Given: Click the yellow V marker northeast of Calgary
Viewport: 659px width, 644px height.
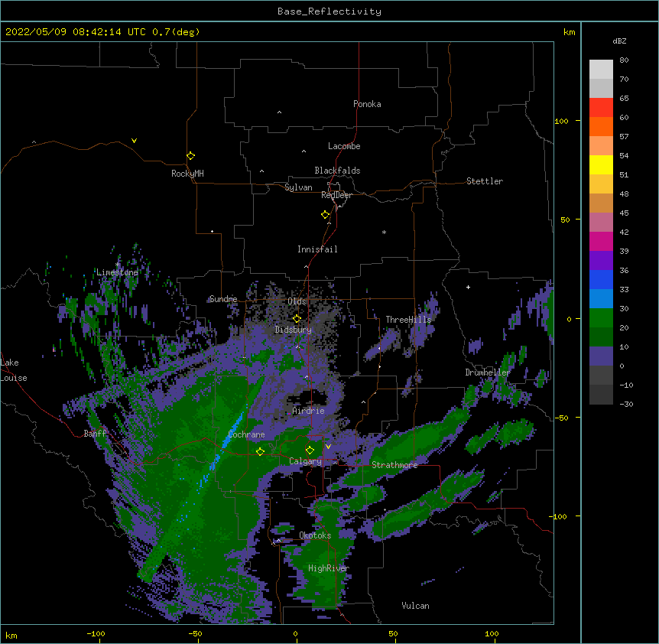Looking at the screenshot, I should [328, 447].
